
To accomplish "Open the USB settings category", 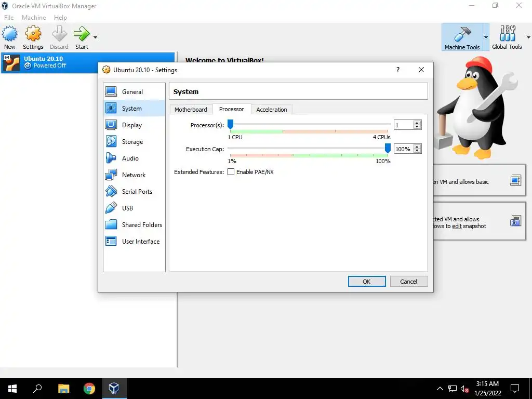I will [x=134, y=208].
